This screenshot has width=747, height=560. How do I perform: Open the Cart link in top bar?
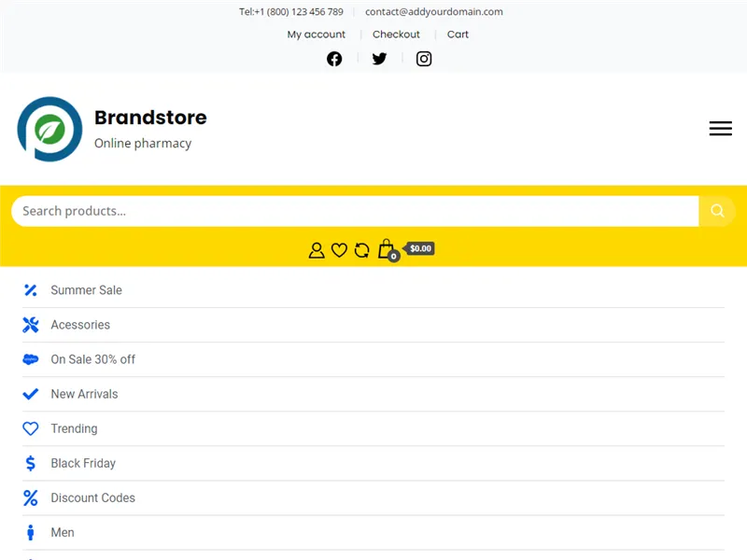point(458,35)
